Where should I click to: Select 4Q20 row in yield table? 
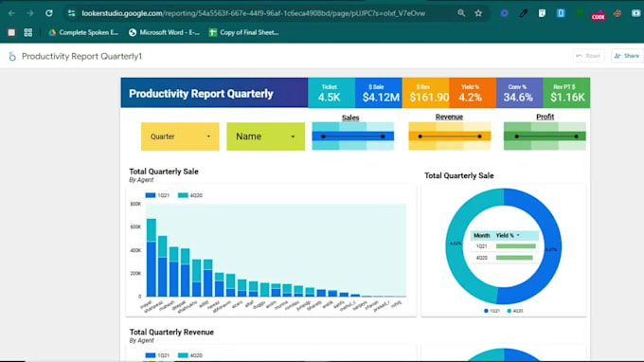[x=505, y=258]
